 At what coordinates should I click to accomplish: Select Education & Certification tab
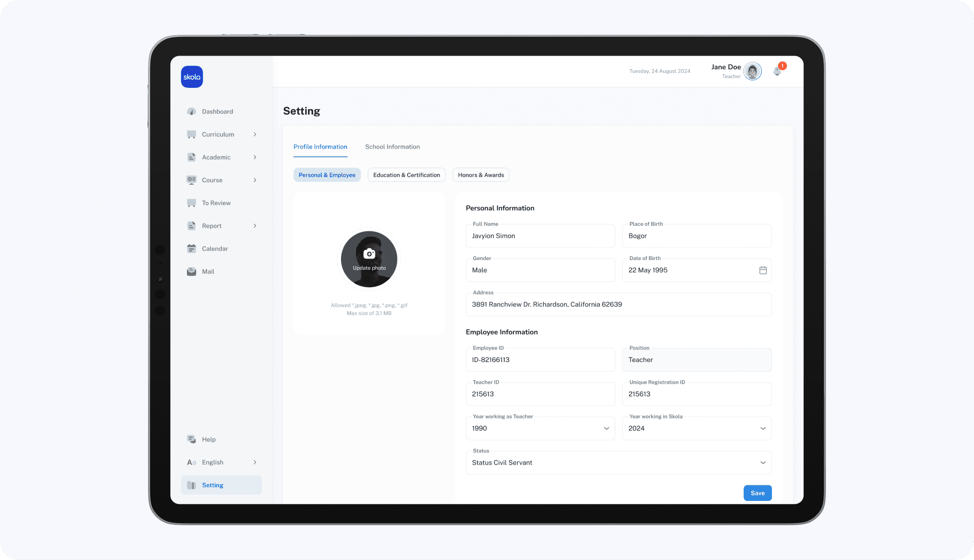[406, 175]
